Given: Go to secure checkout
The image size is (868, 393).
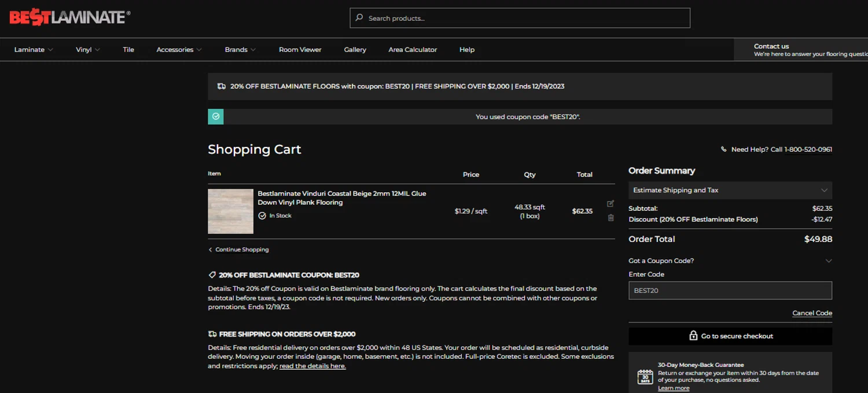Looking at the screenshot, I should pos(730,336).
